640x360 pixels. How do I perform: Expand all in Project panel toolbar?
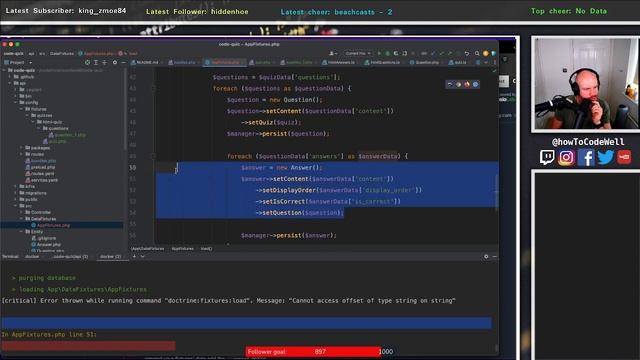(x=96, y=62)
